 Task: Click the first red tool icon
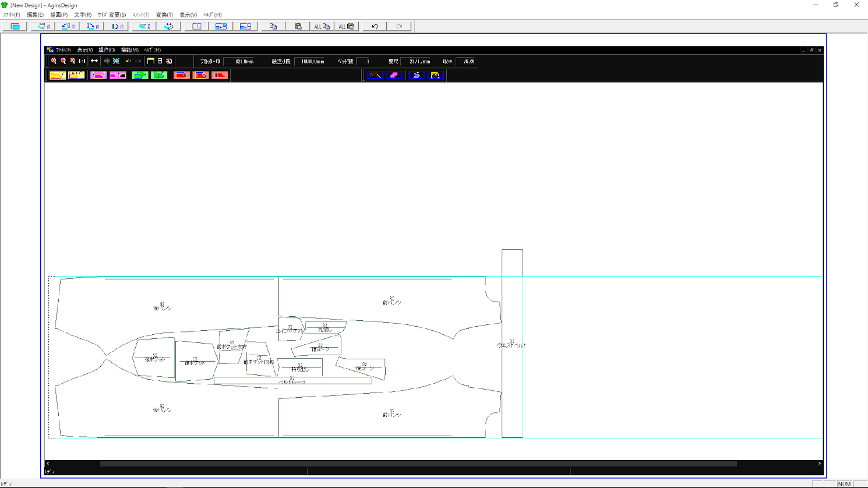181,75
